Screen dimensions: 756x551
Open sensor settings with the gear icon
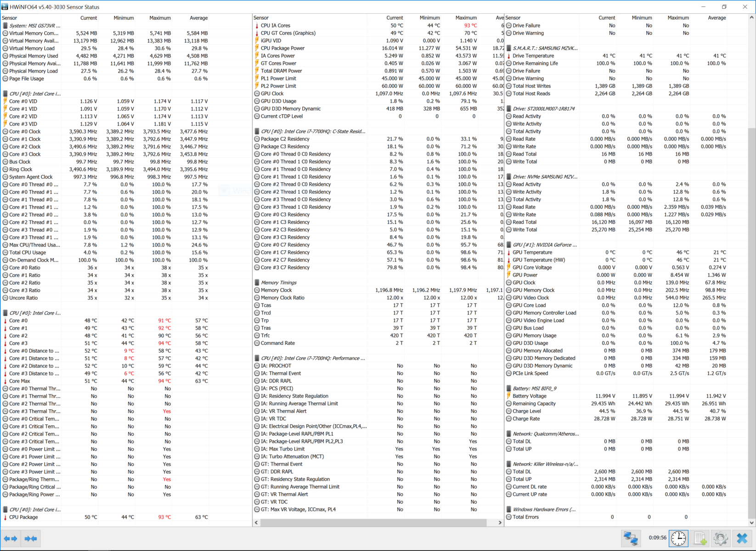(721, 538)
